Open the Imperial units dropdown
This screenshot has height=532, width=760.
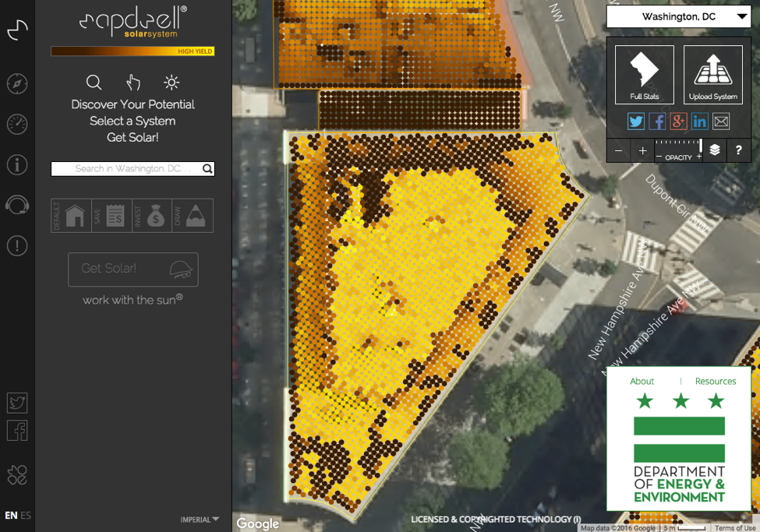tap(200, 520)
